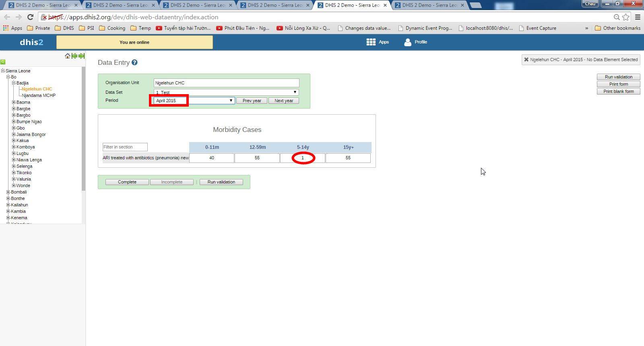
Task: Open the Chrome menu button
Action: pyautogui.click(x=638, y=17)
